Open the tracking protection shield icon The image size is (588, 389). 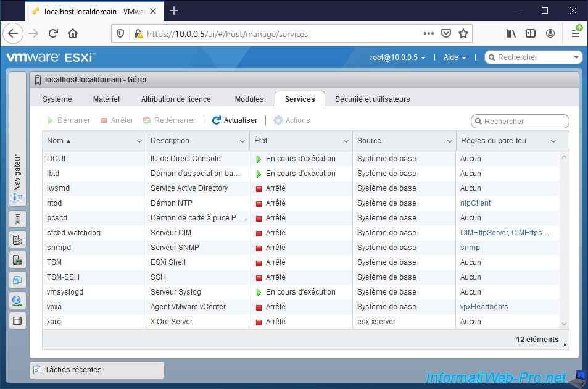point(120,34)
